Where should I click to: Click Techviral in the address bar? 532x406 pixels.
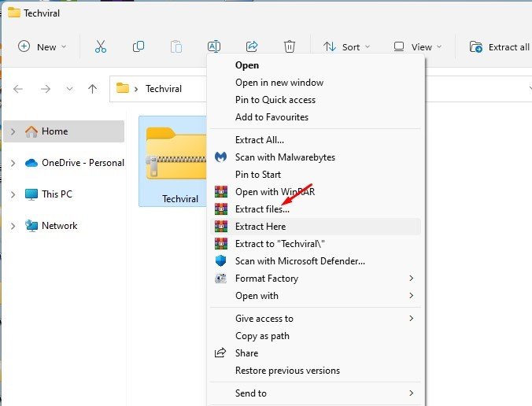coord(164,89)
